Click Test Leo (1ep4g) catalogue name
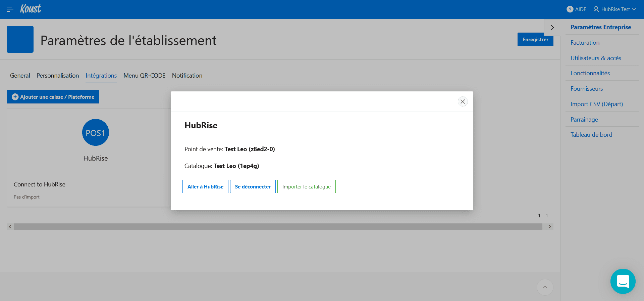 point(236,166)
